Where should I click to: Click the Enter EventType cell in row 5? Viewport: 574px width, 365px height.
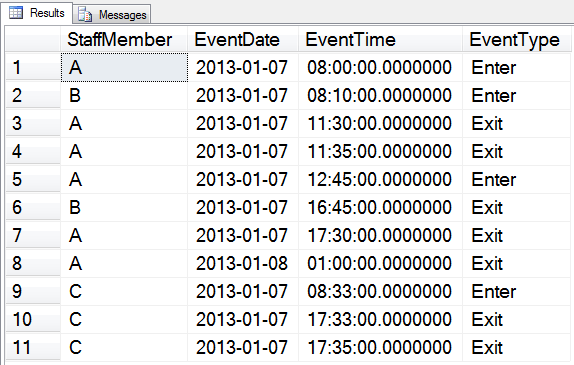[518, 179]
